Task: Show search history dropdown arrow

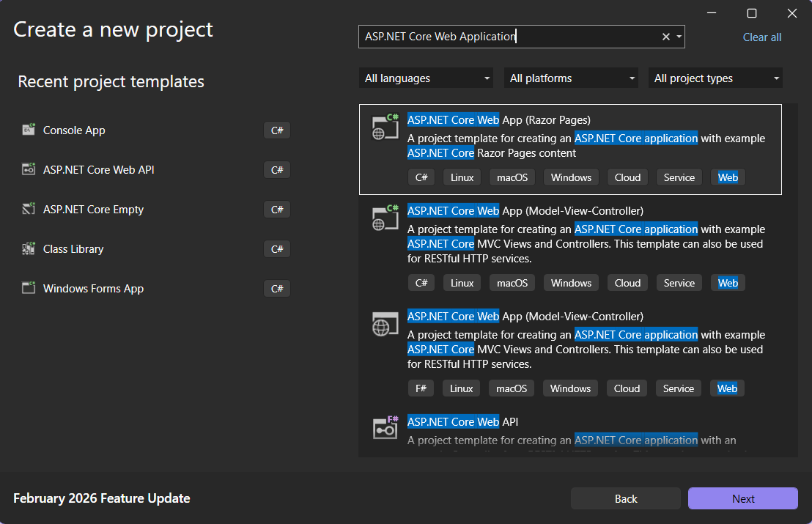Action: (679, 37)
